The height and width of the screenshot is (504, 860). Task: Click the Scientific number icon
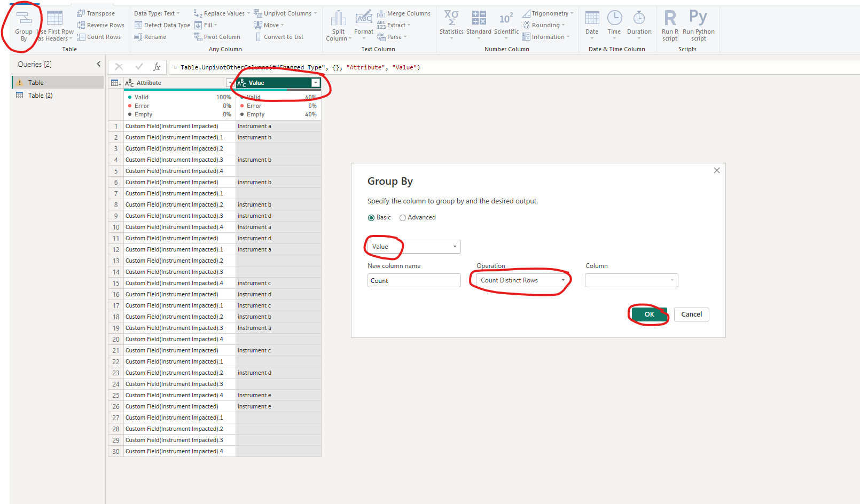click(506, 18)
